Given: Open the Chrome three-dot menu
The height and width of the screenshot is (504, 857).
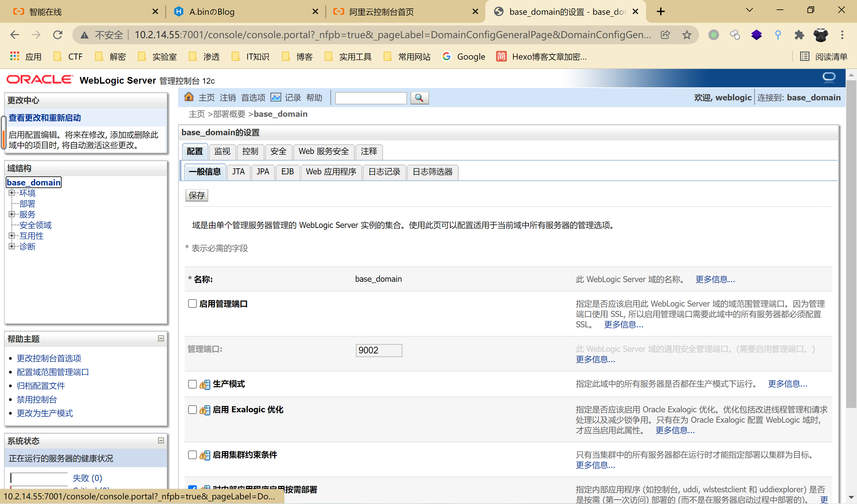Looking at the screenshot, I should click(x=842, y=35).
